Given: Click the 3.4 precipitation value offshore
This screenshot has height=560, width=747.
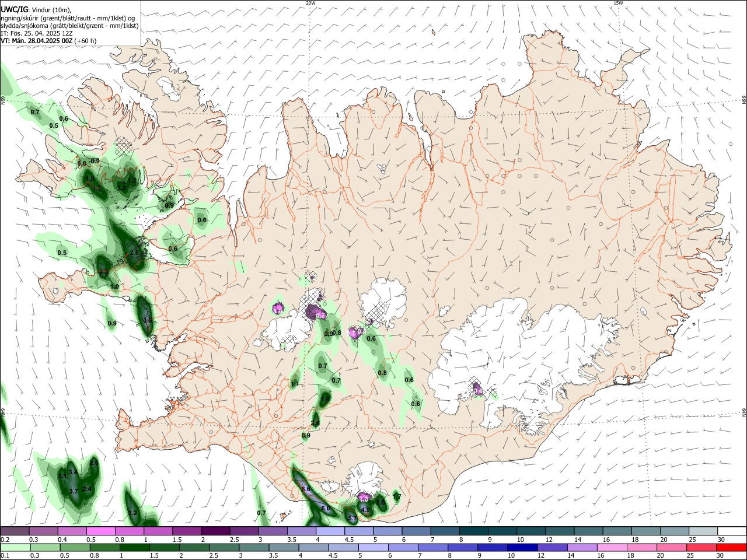Looking at the screenshot, I should [73, 472].
